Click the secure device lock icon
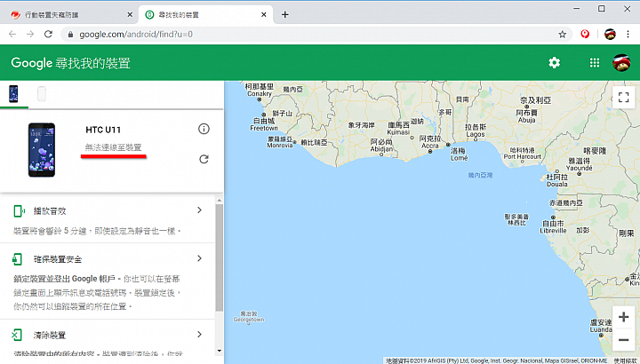Viewport: 640px width, 364px height. pyautogui.click(x=17, y=259)
